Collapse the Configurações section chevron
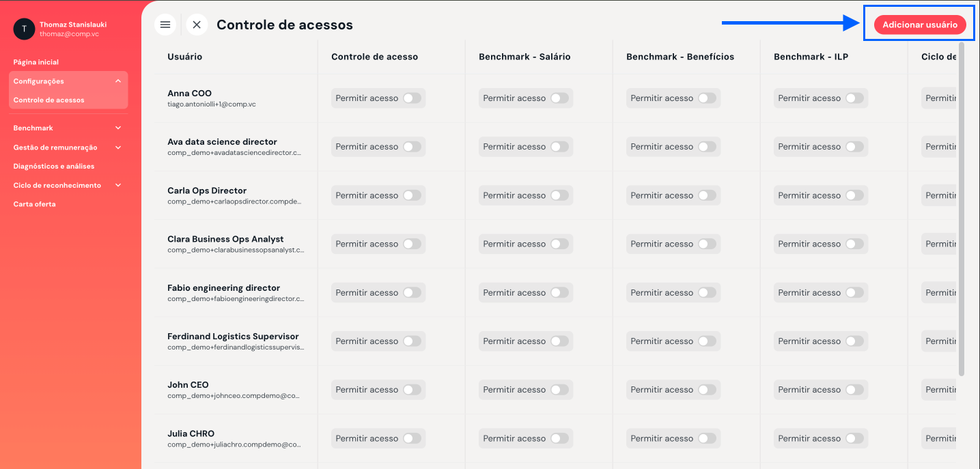 (x=118, y=81)
